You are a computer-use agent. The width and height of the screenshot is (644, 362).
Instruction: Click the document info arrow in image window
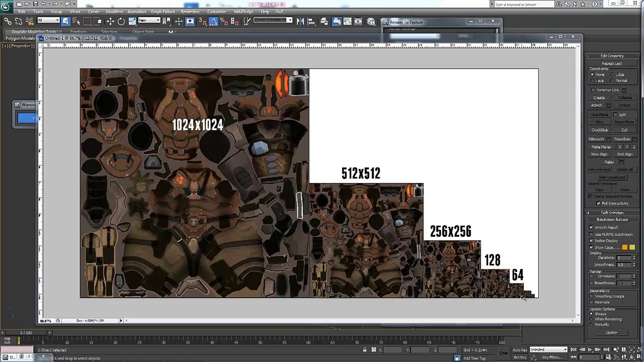tap(121, 320)
